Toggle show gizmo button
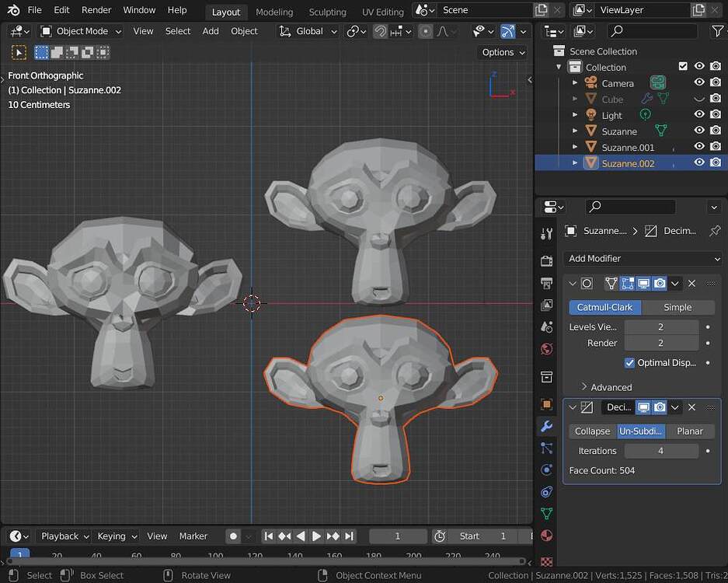 [508, 31]
